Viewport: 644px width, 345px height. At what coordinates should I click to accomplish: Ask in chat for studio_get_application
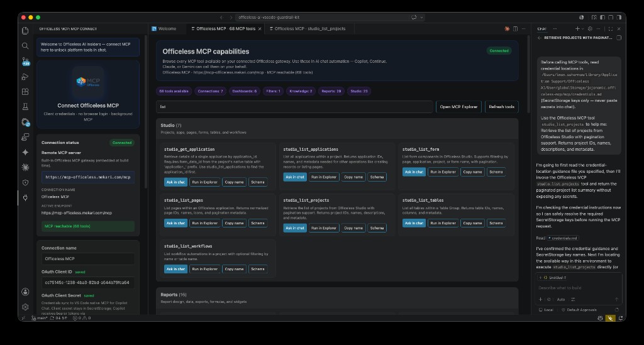[x=175, y=182]
